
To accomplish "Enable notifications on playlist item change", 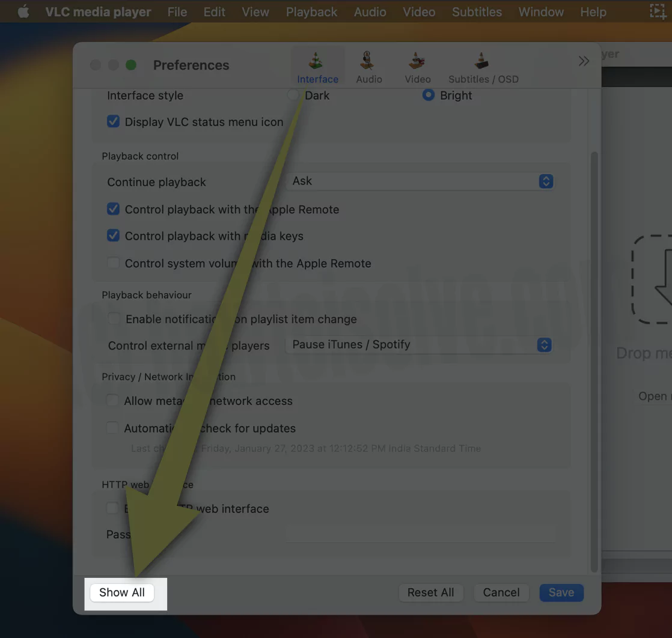I will [114, 318].
